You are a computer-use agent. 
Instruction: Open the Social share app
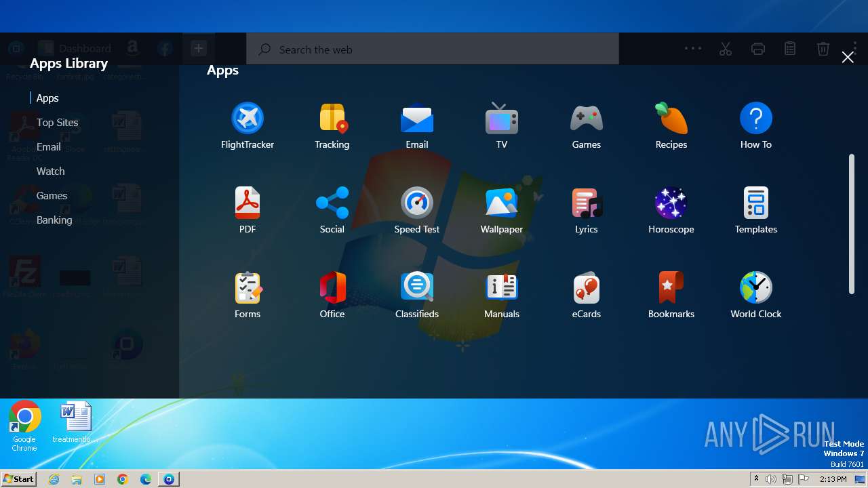click(332, 211)
